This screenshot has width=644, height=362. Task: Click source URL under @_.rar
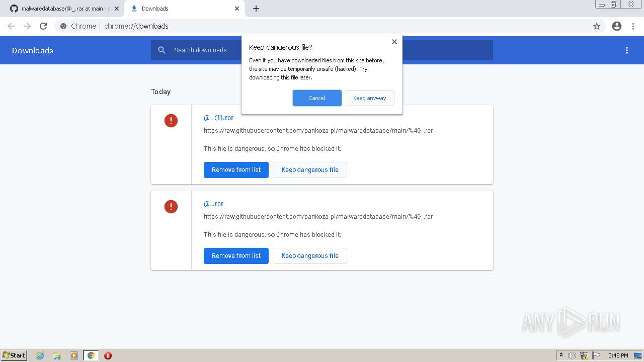(318, 217)
